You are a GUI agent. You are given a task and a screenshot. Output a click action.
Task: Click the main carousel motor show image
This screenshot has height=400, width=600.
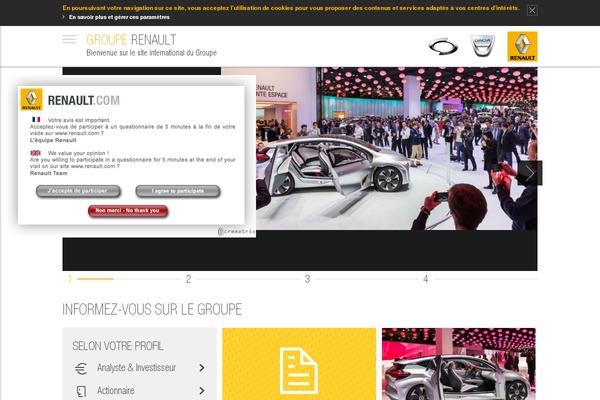tap(396, 149)
